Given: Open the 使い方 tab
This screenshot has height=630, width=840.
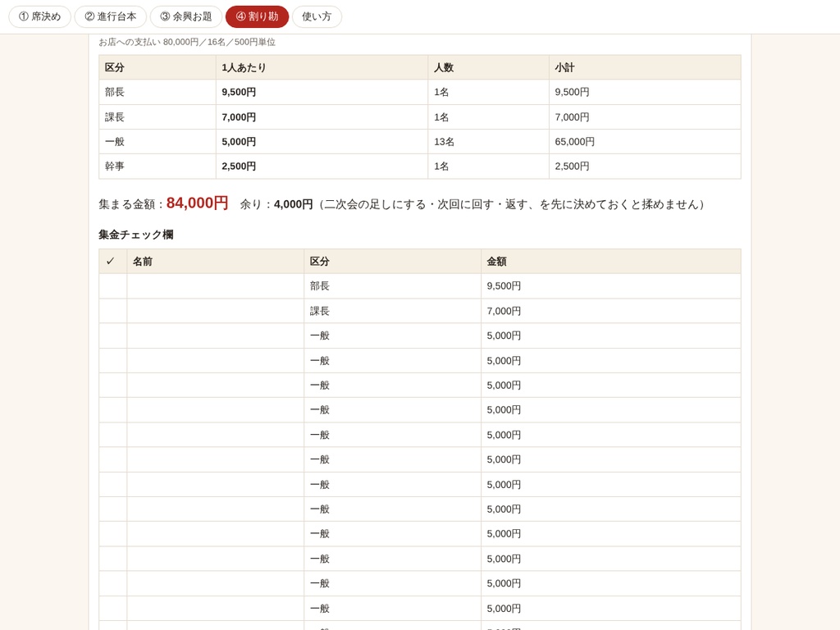Looking at the screenshot, I should (317, 16).
